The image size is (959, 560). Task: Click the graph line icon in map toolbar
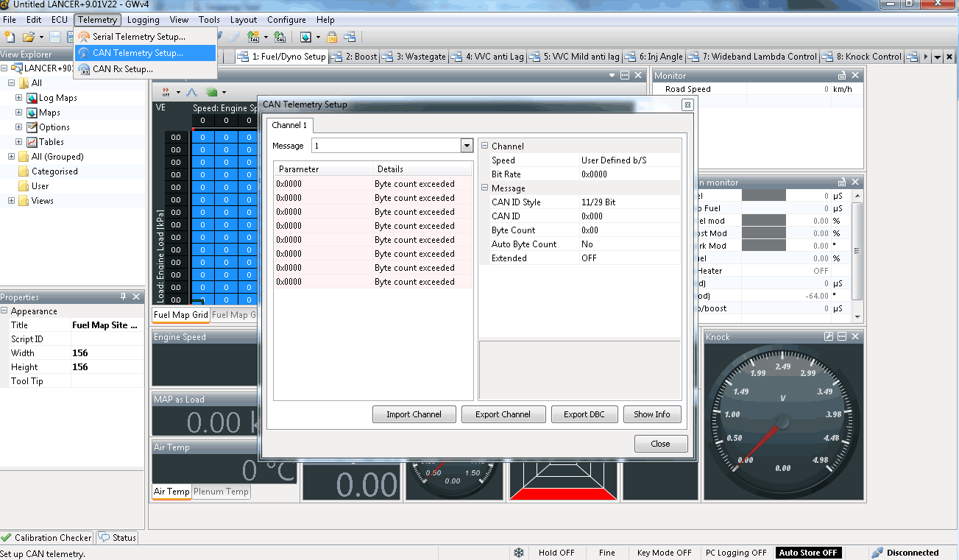(x=191, y=92)
